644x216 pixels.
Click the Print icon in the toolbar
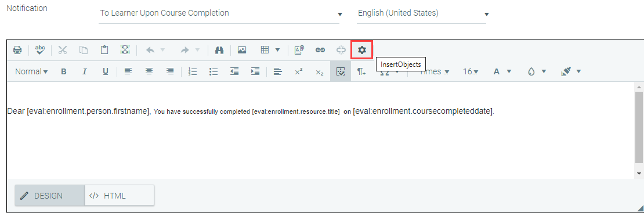17,50
